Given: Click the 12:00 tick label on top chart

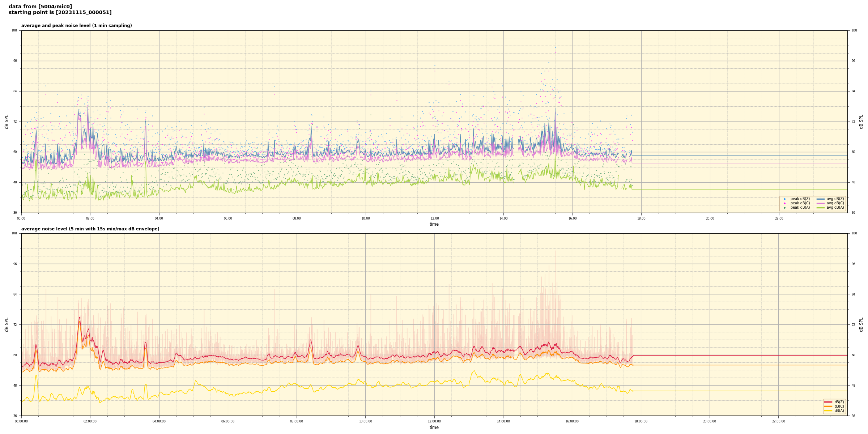Looking at the screenshot, I should [434, 218].
